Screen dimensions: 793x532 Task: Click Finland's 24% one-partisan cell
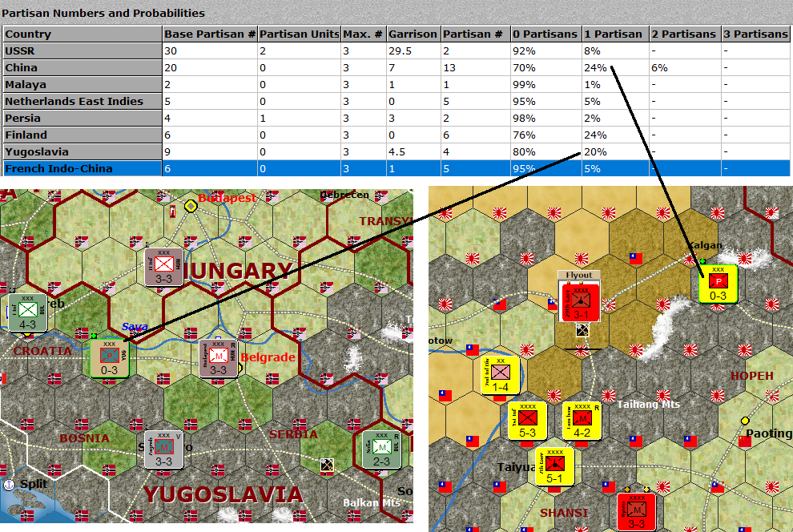pos(615,135)
